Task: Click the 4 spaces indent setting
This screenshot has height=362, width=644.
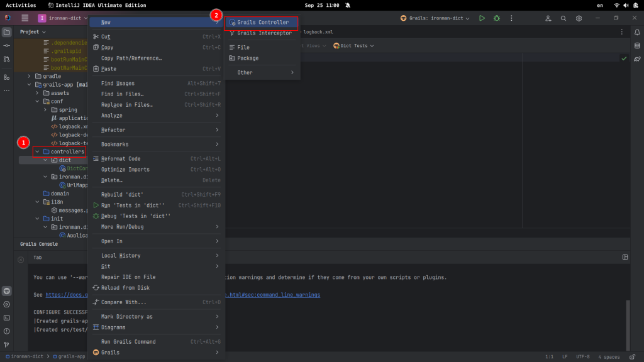Action: [x=609, y=357]
